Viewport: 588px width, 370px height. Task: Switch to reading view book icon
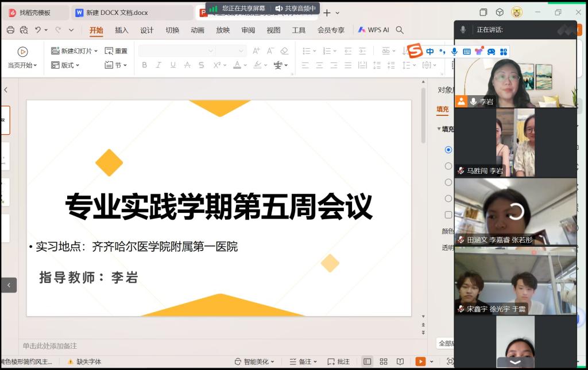[x=400, y=361]
